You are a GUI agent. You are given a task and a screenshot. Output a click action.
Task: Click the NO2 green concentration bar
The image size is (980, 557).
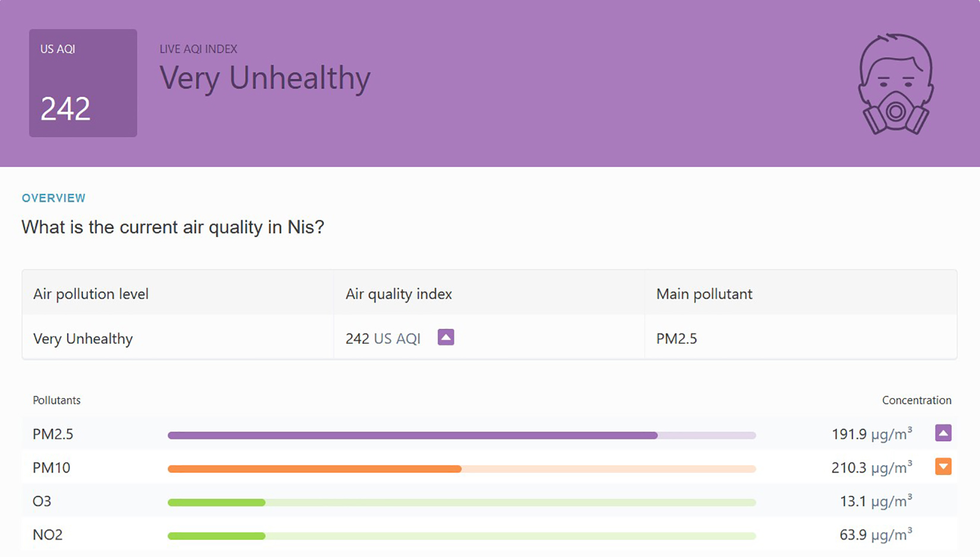point(216,536)
